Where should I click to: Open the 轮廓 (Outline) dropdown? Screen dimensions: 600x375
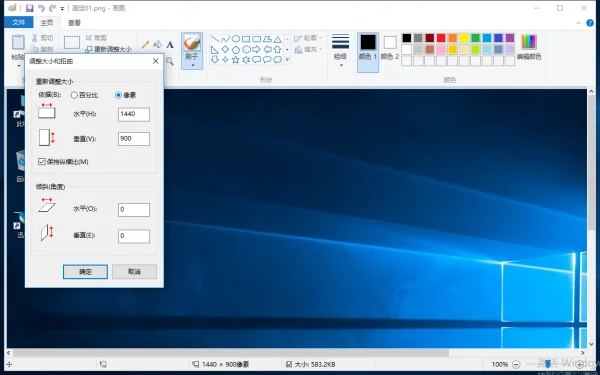pos(308,38)
